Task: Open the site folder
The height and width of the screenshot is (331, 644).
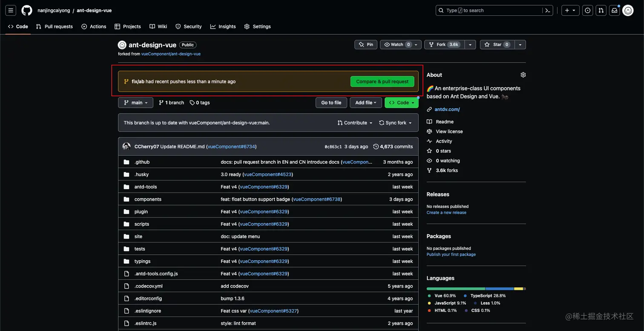Action: click(x=138, y=236)
